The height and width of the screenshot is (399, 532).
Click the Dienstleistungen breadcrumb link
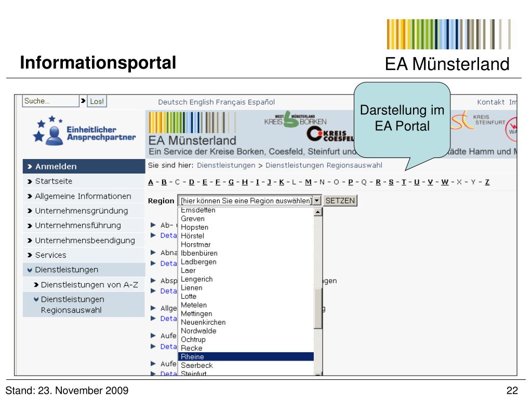point(226,165)
